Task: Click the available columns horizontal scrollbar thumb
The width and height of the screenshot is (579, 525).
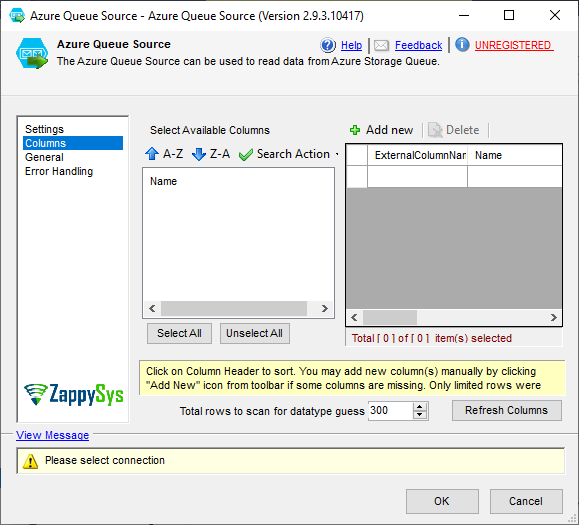Action: click(234, 308)
